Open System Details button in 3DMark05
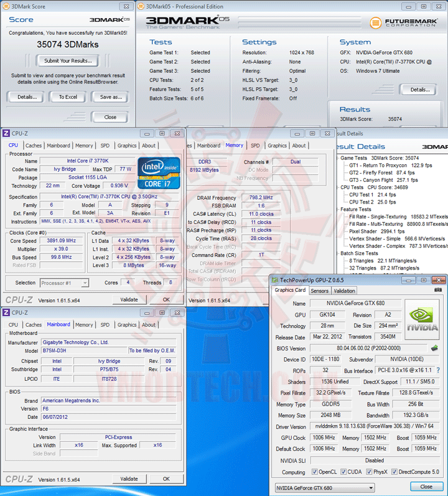The width and height of the screenshot is (448, 496). 419,90
